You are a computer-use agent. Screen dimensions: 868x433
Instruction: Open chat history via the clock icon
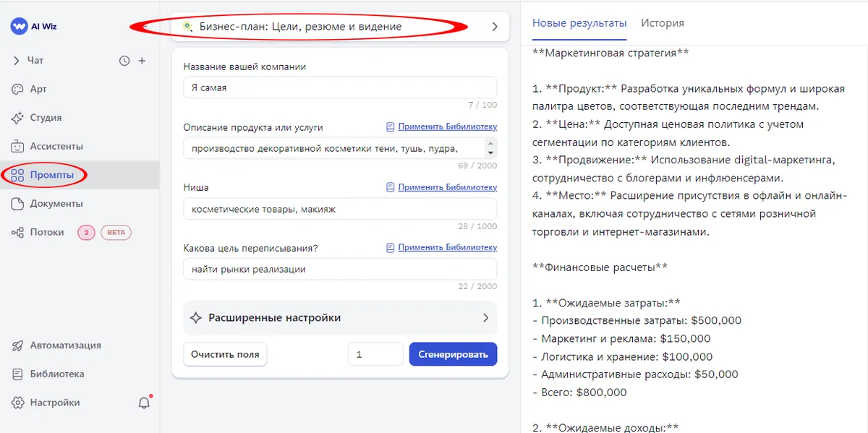123,60
